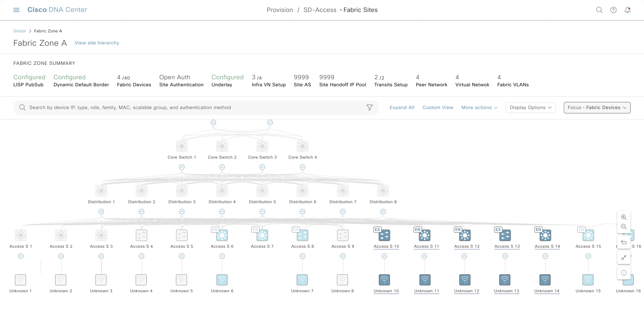Collapse the branch under Access S 1
The height and width of the screenshot is (334, 644).
21,256
